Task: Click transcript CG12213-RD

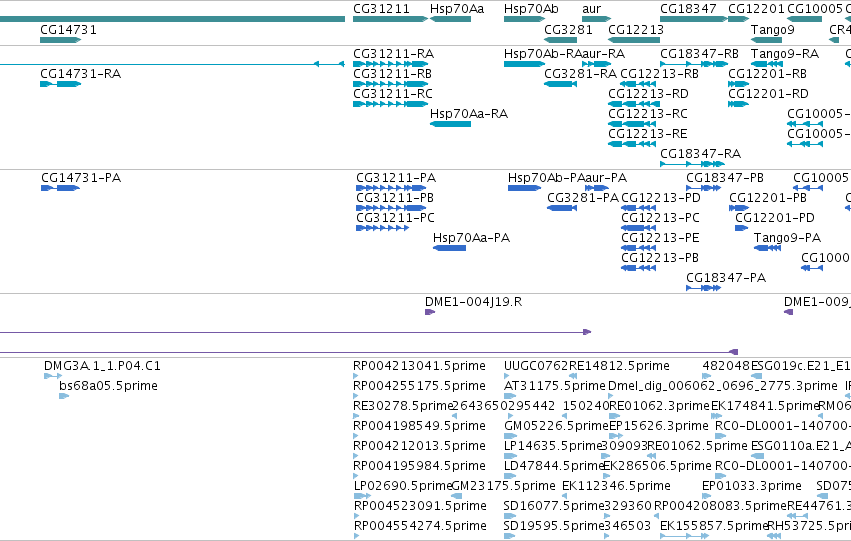Action: coord(632,104)
